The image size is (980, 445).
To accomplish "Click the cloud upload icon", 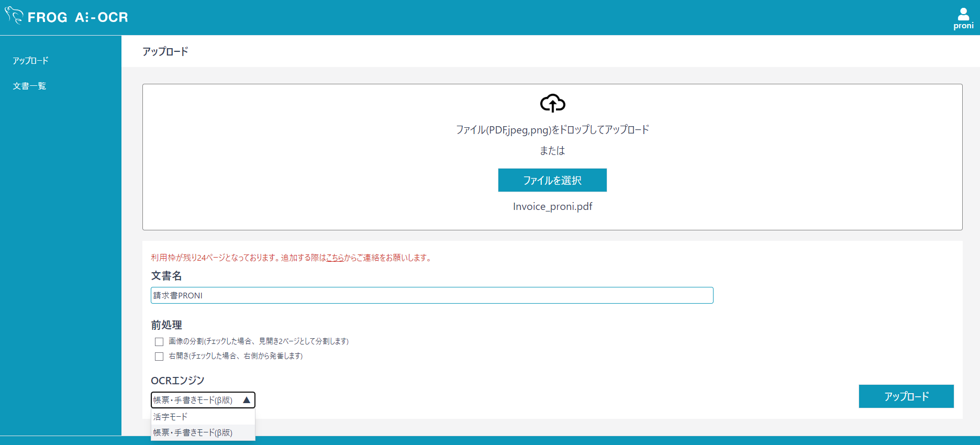I will click(x=552, y=103).
